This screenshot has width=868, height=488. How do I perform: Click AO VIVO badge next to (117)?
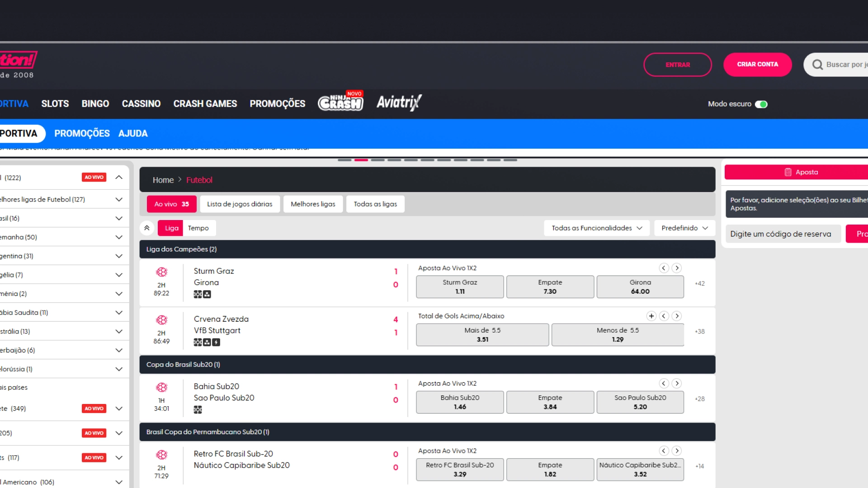tap(94, 458)
